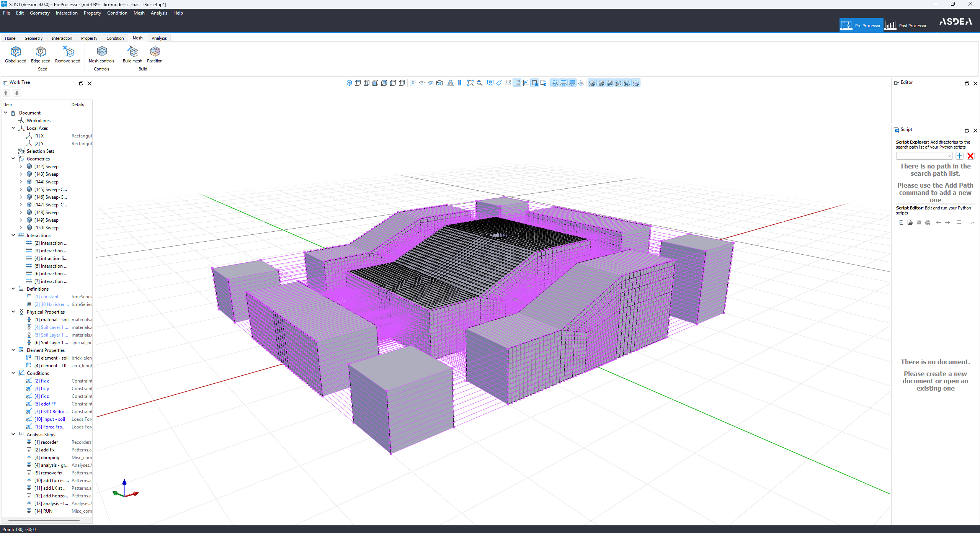Viewport: 980px width, 533px height.
Task: Toggle the rectangle with checkmark selection button
Action: 544,83
